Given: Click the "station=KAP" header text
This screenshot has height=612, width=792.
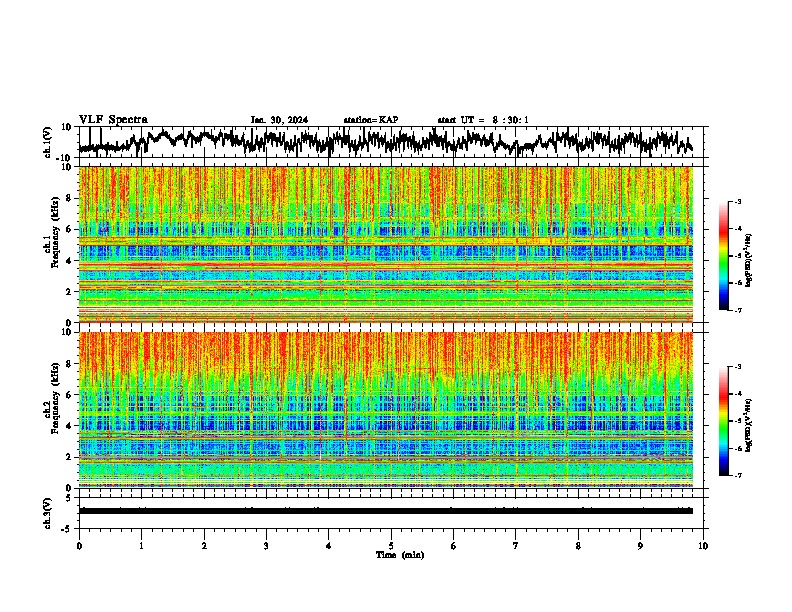Looking at the screenshot, I should coord(371,120).
